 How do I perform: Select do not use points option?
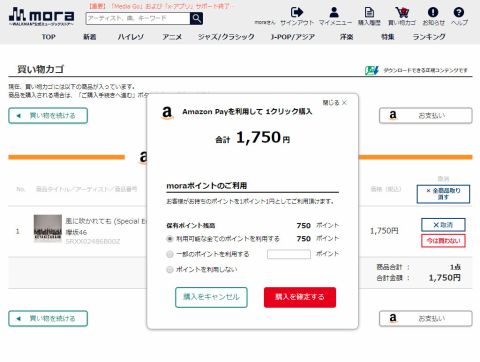pos(170,269)
